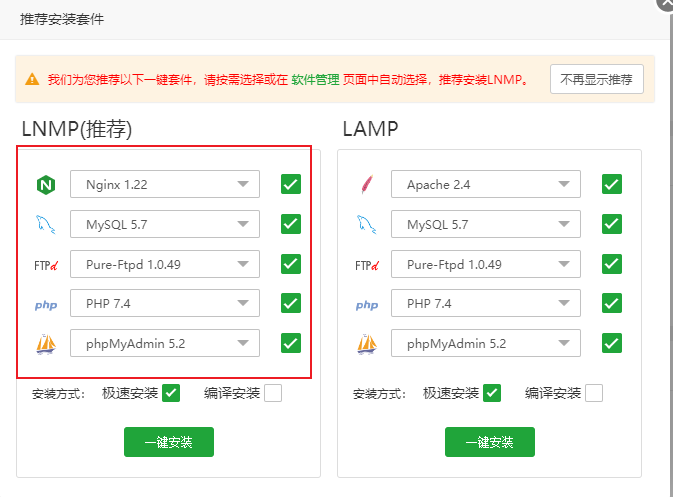
Task: Click the 推荐安装套件 dialog title
Action: coord(62,19)
